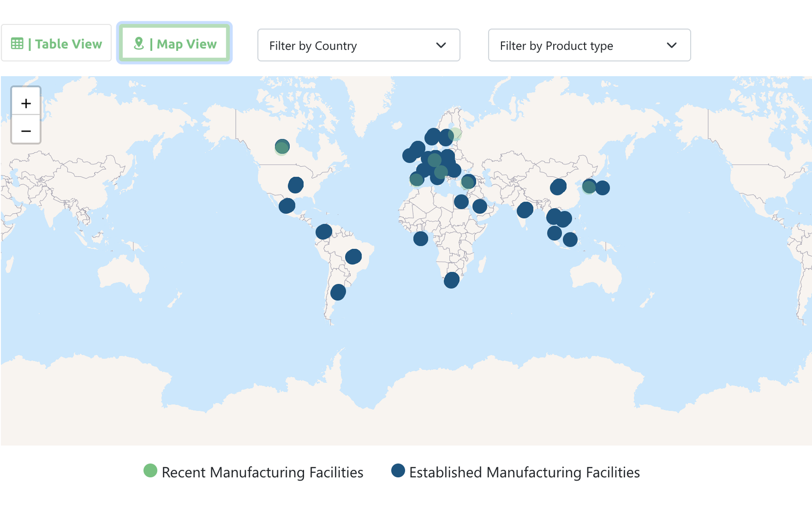The height and width of the screenshot is (518, 812).
Task: Zoom in on the map
Action: pos(26,103)
